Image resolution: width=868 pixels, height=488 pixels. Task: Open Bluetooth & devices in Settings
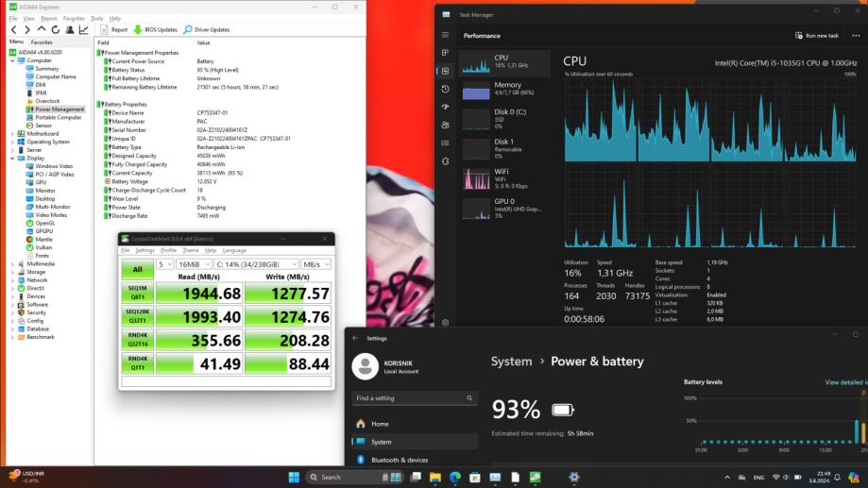415,460
